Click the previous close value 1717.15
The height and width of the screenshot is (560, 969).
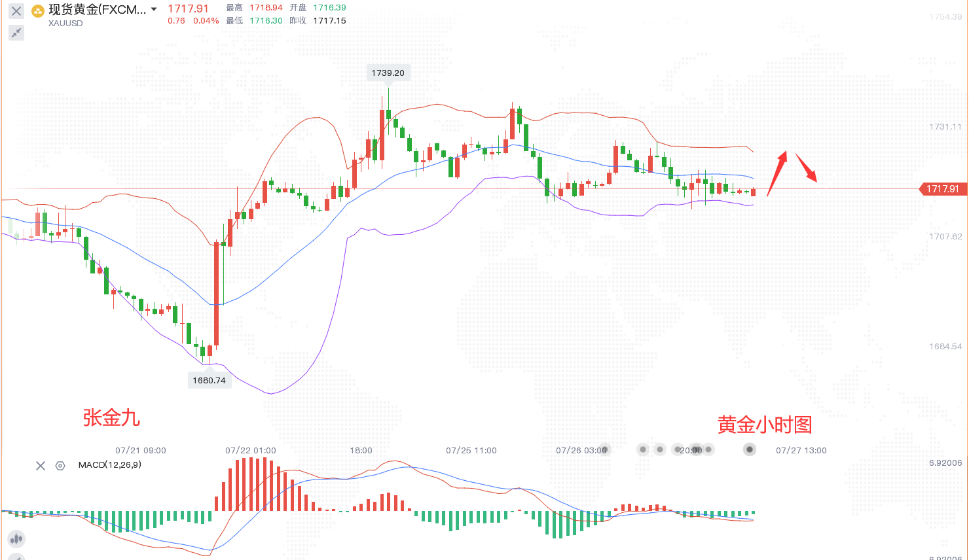tap(329, 21)
